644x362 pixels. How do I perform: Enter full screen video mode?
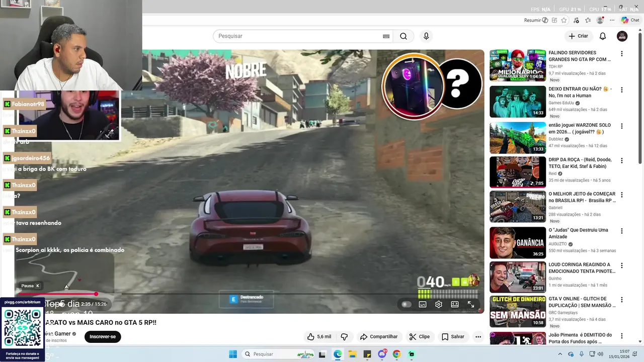(471, 304)
